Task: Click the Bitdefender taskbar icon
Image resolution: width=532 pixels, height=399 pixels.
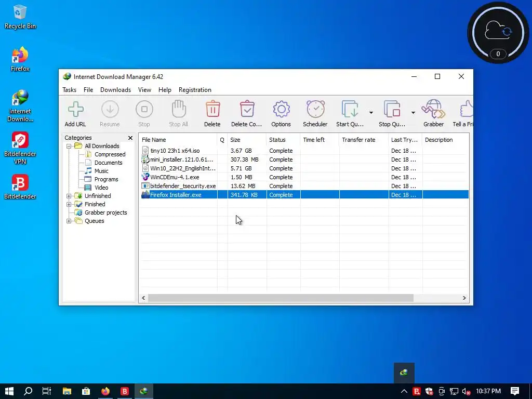Action: tap(125, 391)
